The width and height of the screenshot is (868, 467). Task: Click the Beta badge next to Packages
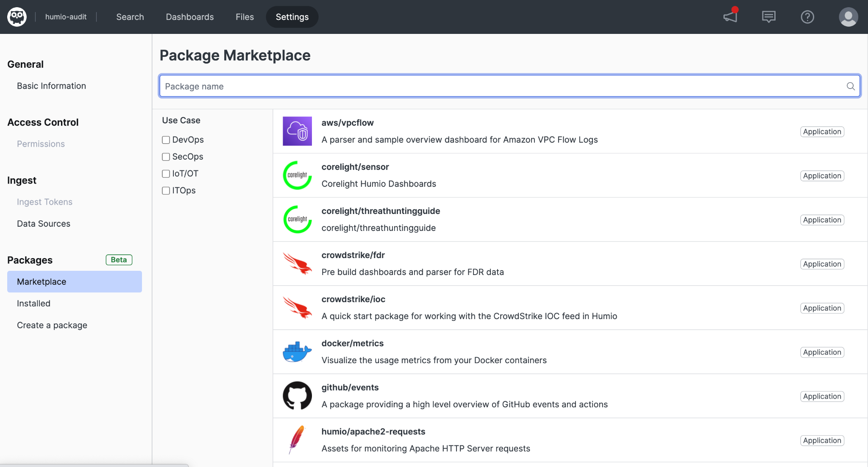(119, 259)
